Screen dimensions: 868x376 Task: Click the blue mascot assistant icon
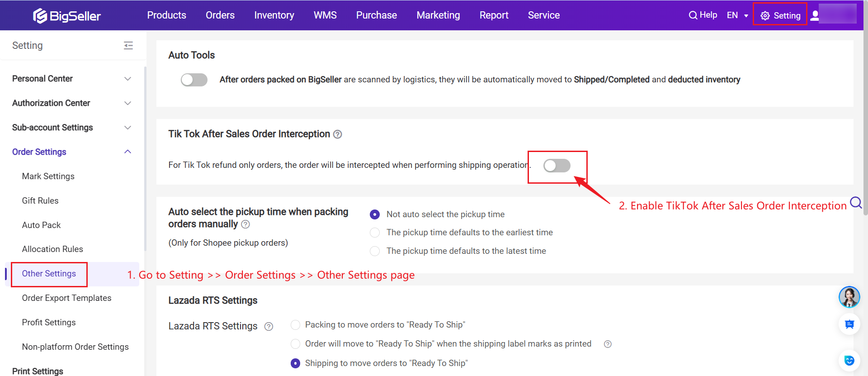click(x=849, y=361)
